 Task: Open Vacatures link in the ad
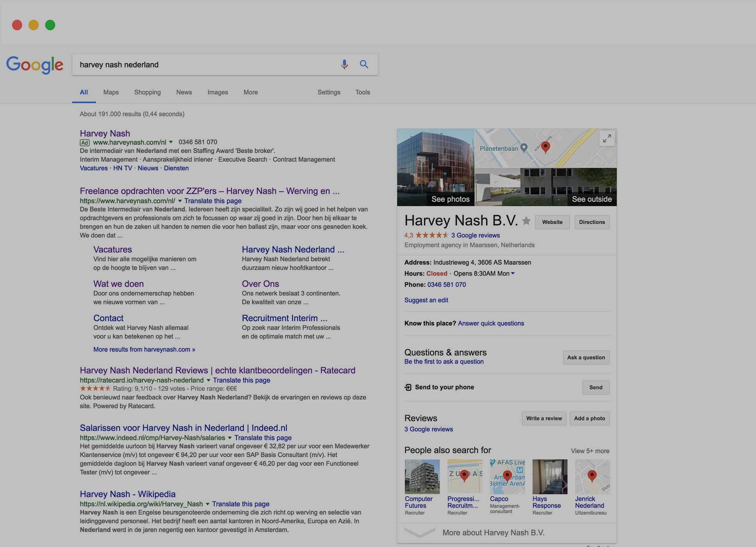tap(94, 168)
